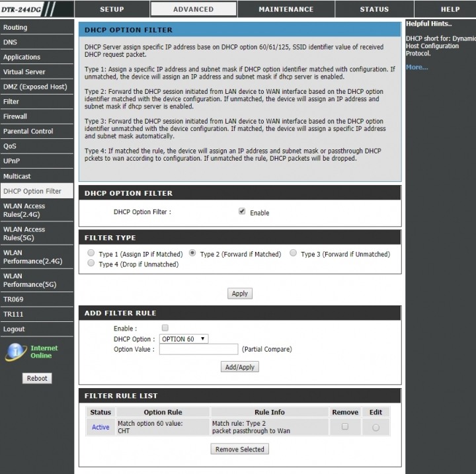Open Applications sidebar item
Viewport: 476px width, 474px height.
[x=37, y=57]
